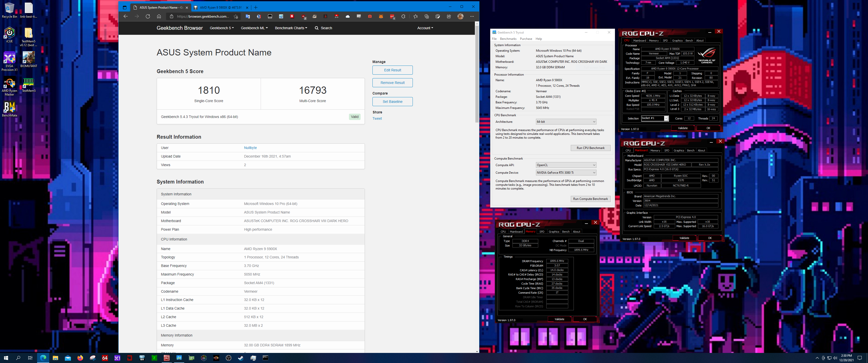The width and height of the screenshot is (868, 363).
Task: Expand the Benchmark Charts nav dropdown
Action: pos(291,28)
